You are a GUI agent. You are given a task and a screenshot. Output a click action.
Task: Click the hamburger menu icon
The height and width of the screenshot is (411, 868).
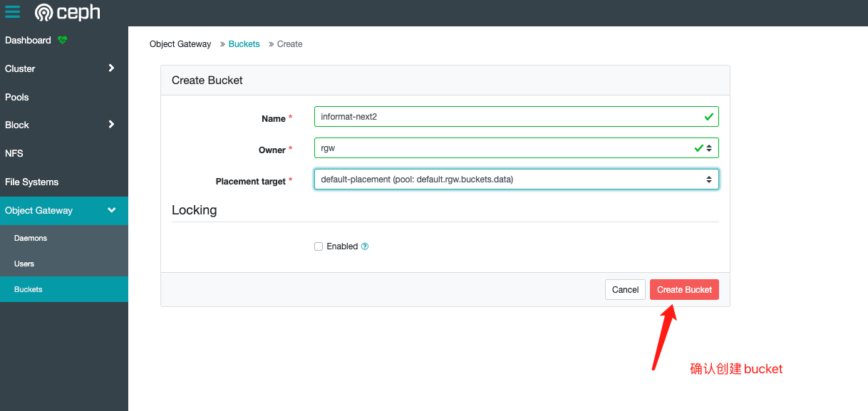coord(12,12)
